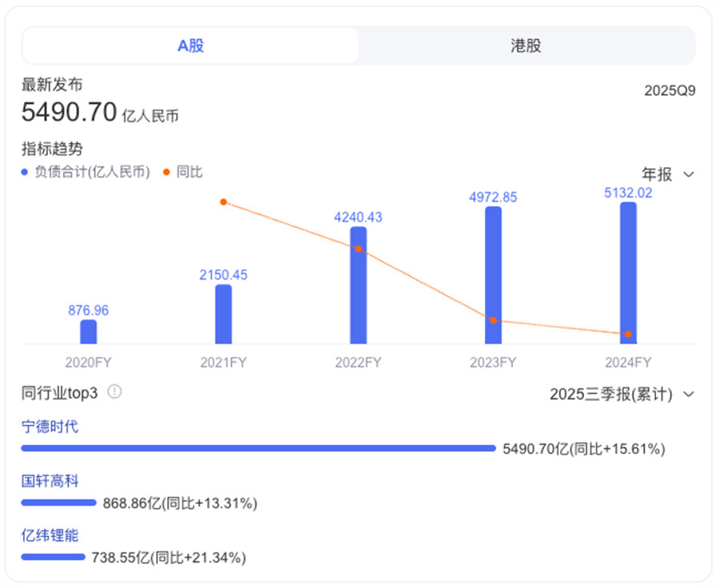This screenshot has width=720, height=588.
Task: Open the 国轩高科 company link
Action: 50,481
